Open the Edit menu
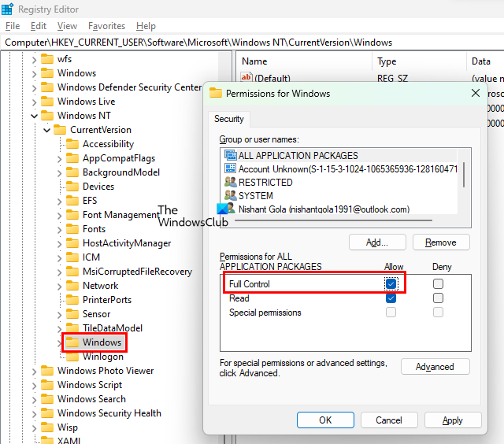The height and width of the screenshot is (444, 504). point(39,26)
